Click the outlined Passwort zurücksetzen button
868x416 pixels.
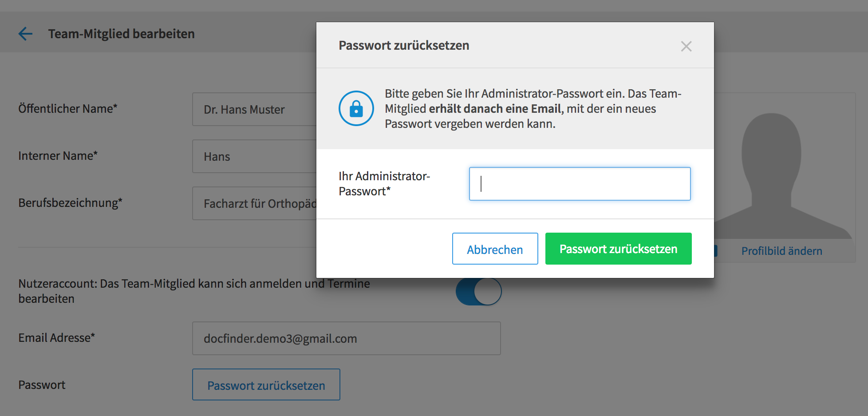pos(266,384)
